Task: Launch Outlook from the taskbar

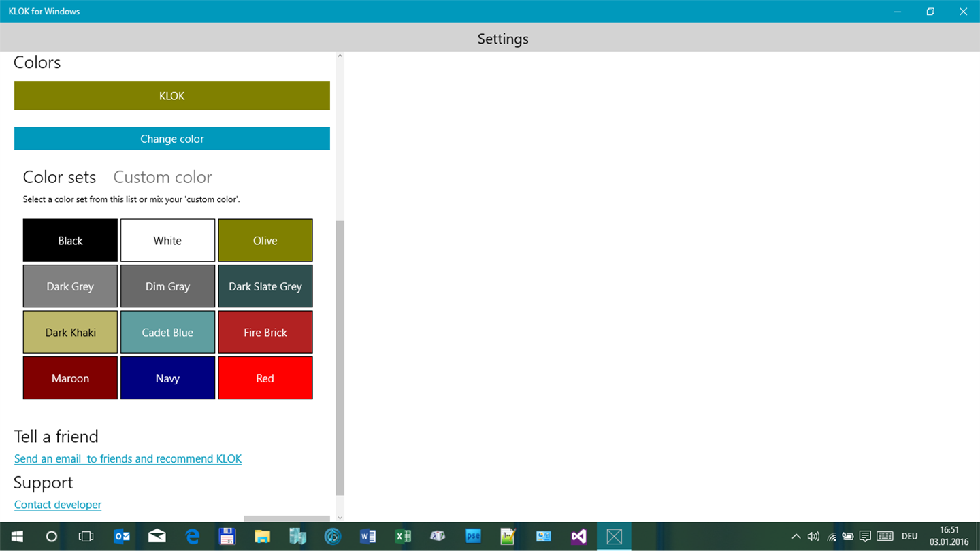Action: (122, 537)
